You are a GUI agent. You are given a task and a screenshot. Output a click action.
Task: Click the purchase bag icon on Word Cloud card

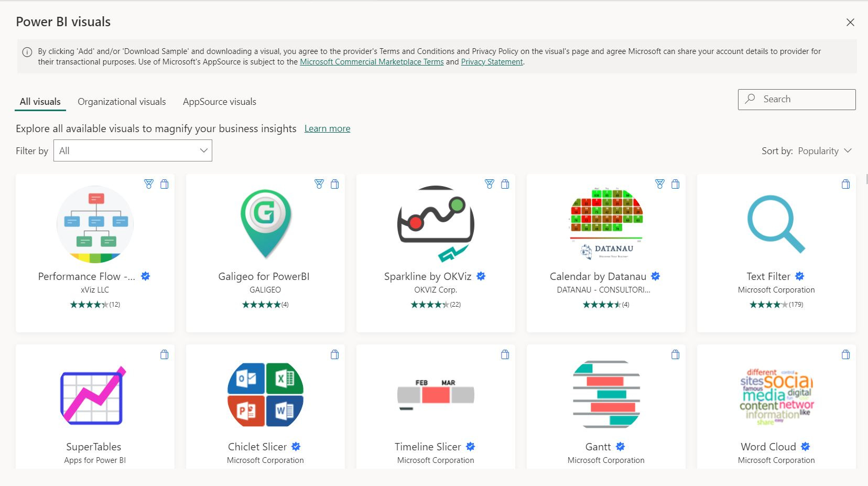point(846,354)
